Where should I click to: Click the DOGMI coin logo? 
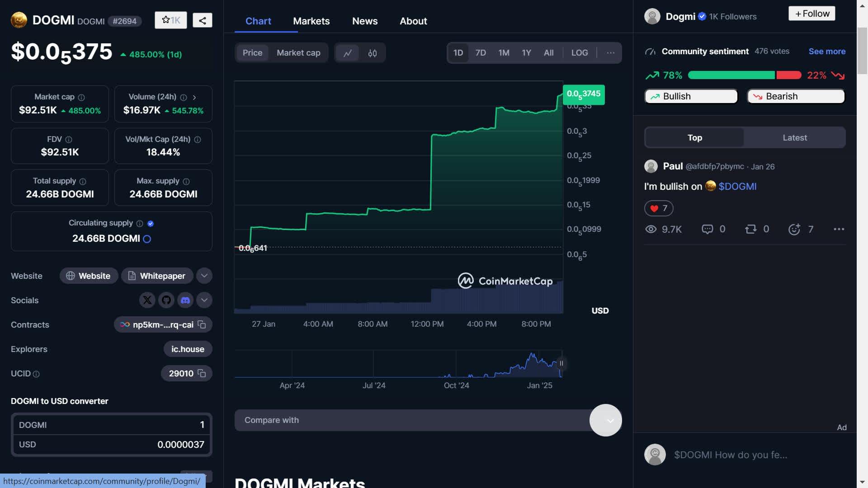(x=19, y=20)
